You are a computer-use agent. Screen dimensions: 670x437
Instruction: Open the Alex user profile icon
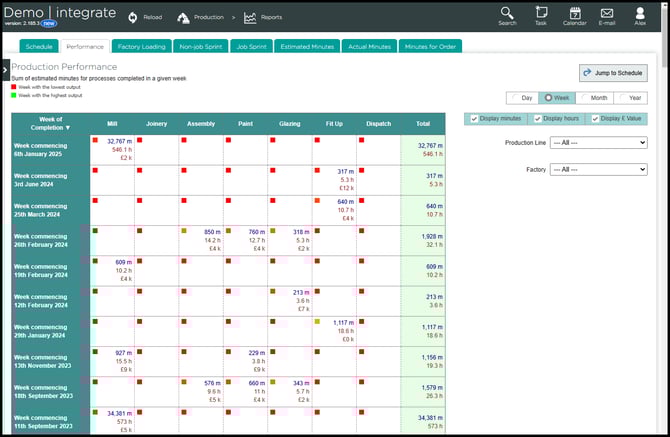coord(639,13)
